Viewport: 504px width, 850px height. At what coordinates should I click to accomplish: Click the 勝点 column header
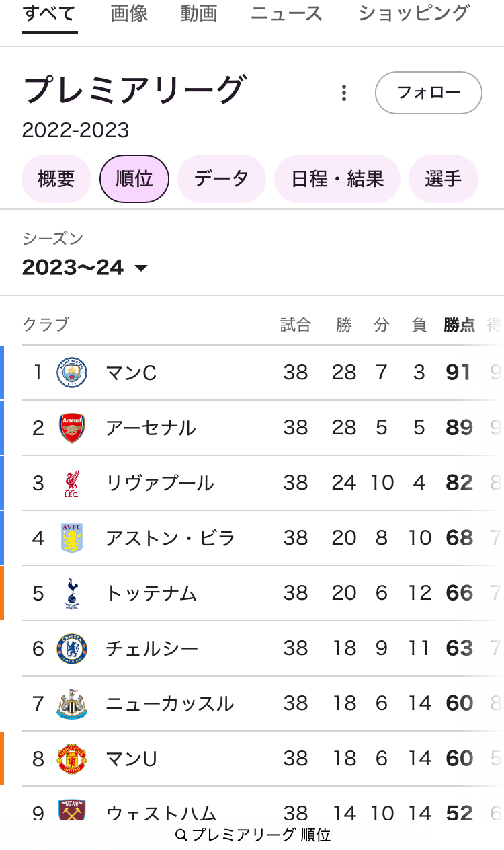459,325
